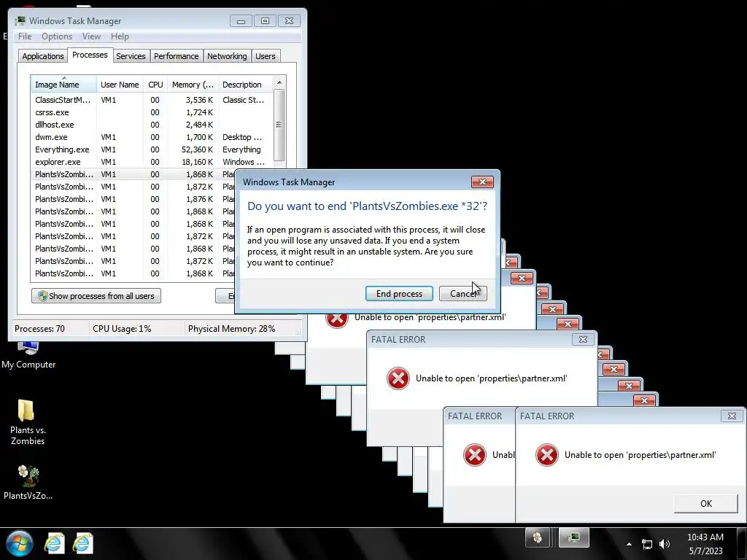Open the Options menu

(x=57, y=36)
